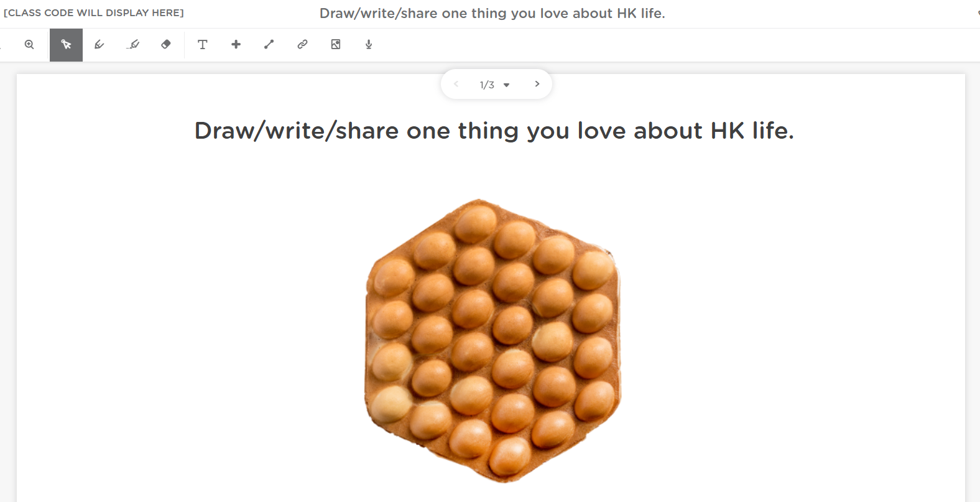
Task: Click the 1/3 page number label
Action: click(487, 85)
